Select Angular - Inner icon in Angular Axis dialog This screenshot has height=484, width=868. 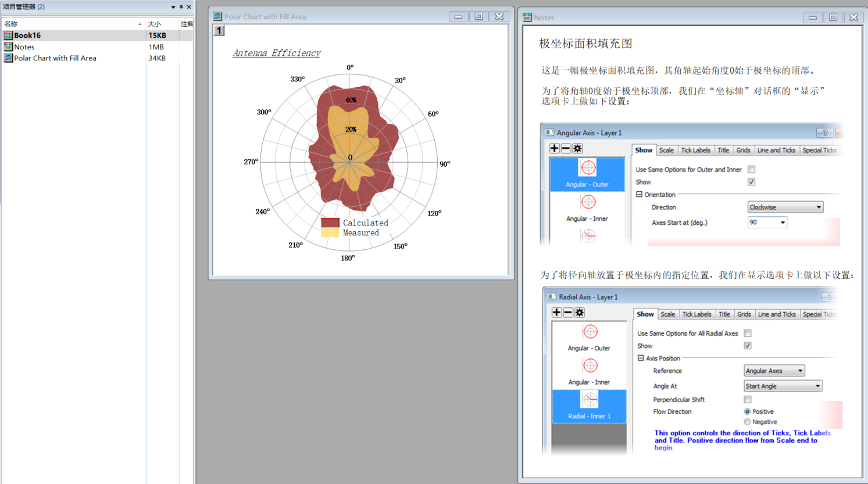[588, 202]
